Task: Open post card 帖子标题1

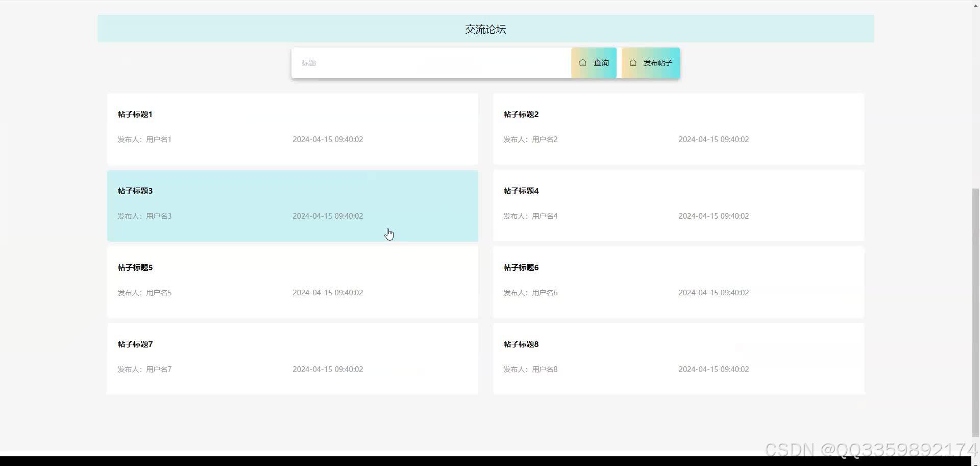Action: point(292,129)
